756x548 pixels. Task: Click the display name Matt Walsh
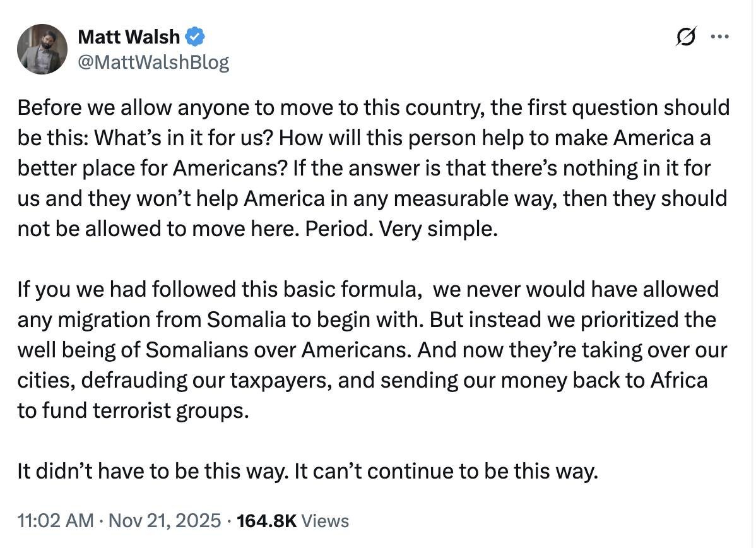(129, 37)
